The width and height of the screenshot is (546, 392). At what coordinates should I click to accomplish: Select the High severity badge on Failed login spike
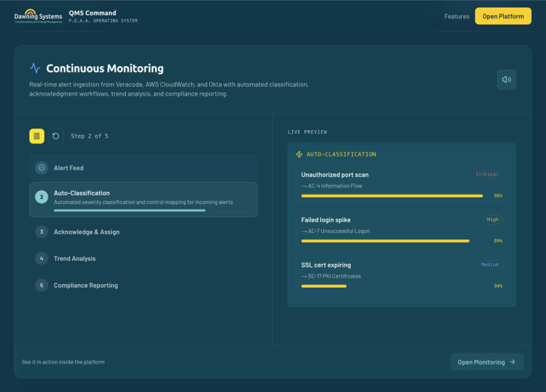(492, 219)
